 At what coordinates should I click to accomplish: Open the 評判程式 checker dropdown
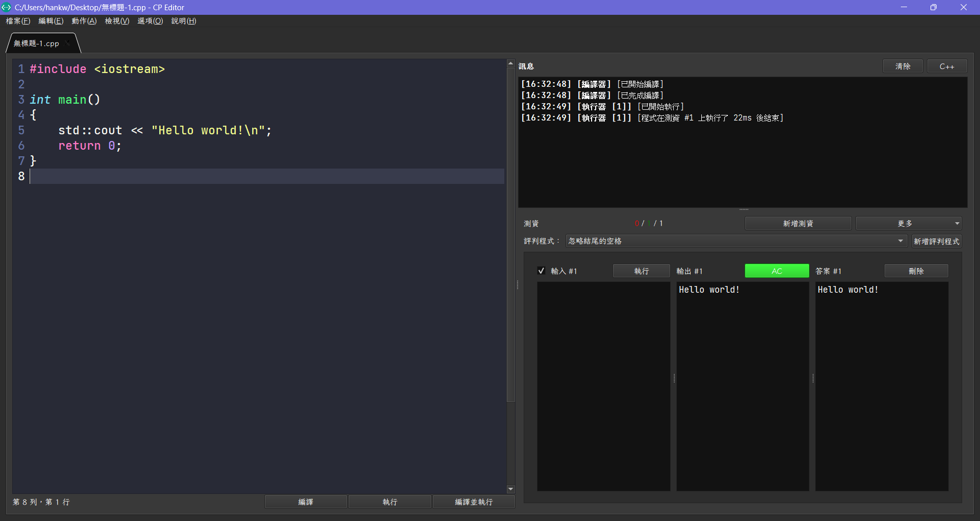pos(737,241)
